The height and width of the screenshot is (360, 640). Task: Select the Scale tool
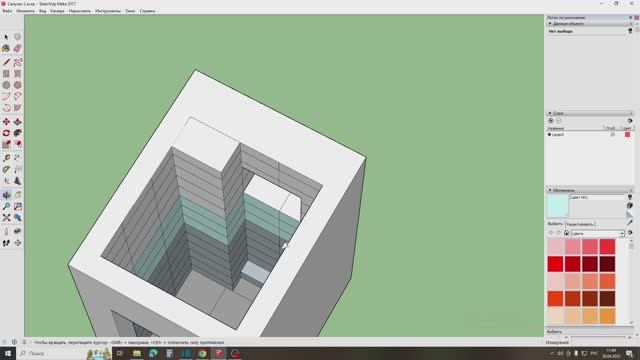(6, 144)
